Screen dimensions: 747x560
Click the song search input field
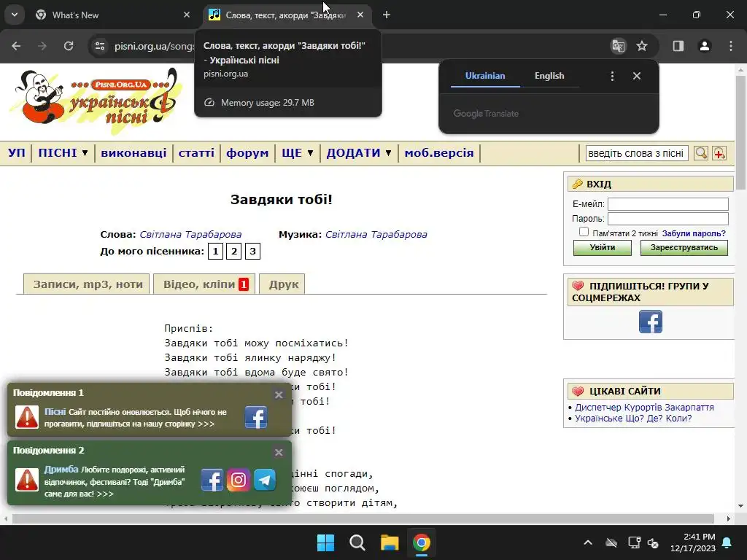tap(636, 153)
